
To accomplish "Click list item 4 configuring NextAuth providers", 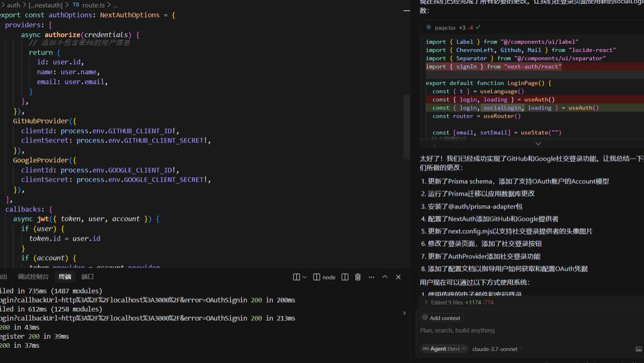I will pyautogui.click(x=490, y=219).
